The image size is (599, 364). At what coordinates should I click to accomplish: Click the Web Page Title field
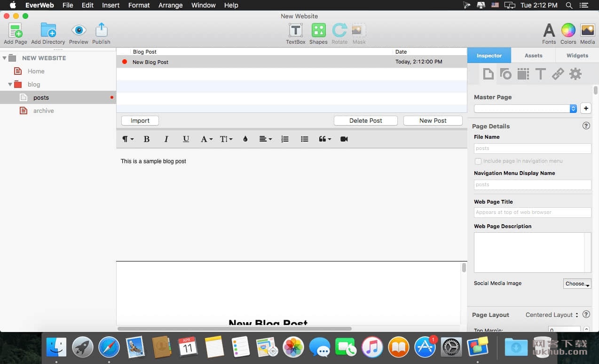tap(532, 213)
